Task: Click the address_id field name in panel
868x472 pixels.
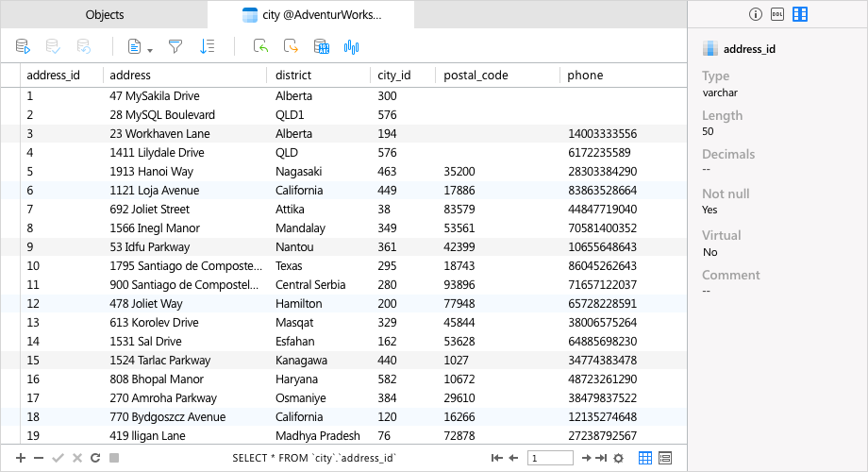Action: [x=749, y=49]
